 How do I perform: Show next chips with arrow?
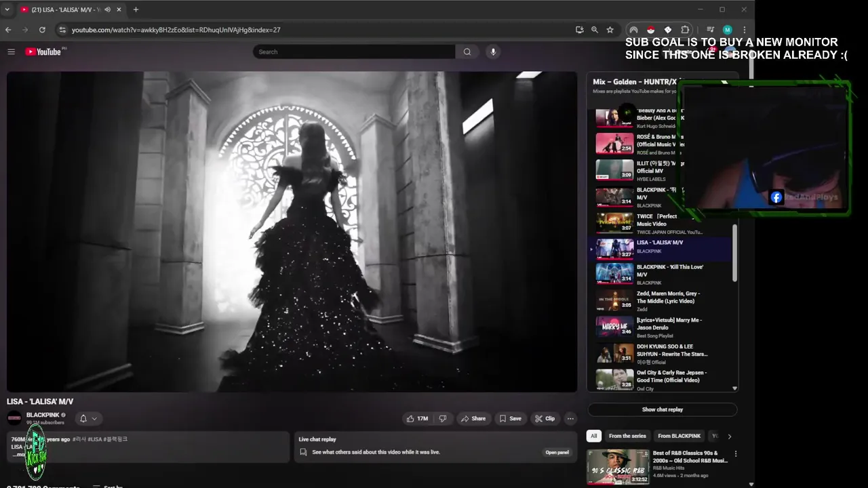[x=730, y=436]
